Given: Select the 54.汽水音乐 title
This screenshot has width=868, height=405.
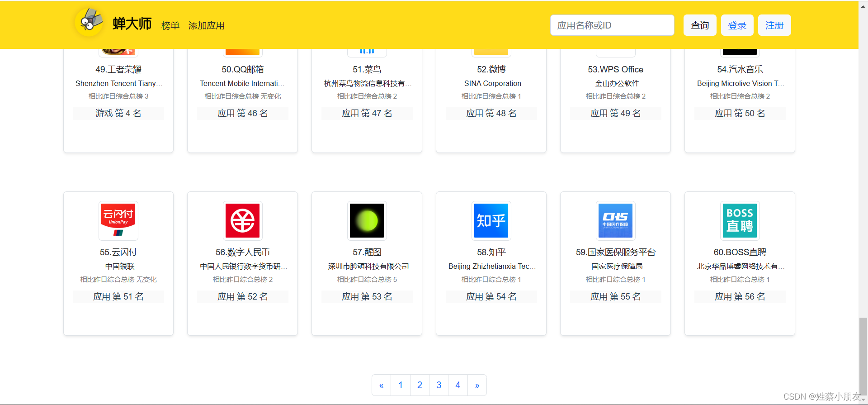Looking at the screenshot, I should pos(740,69).
